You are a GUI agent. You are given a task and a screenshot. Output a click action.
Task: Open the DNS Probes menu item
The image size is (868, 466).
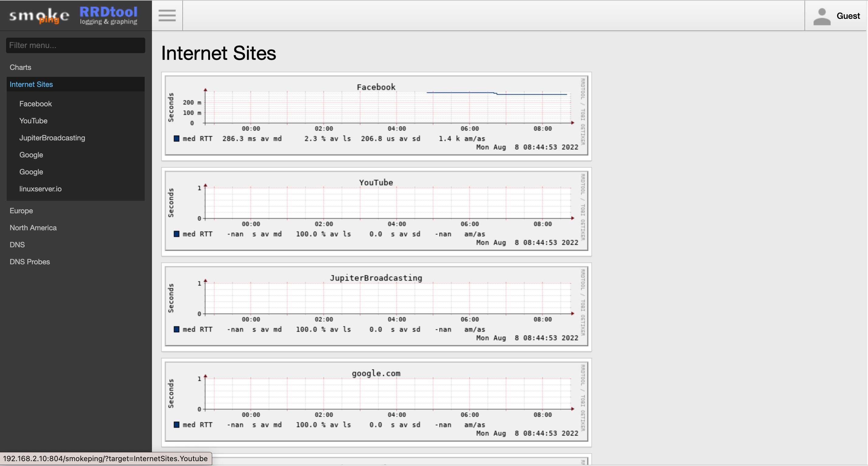(30, 262)
